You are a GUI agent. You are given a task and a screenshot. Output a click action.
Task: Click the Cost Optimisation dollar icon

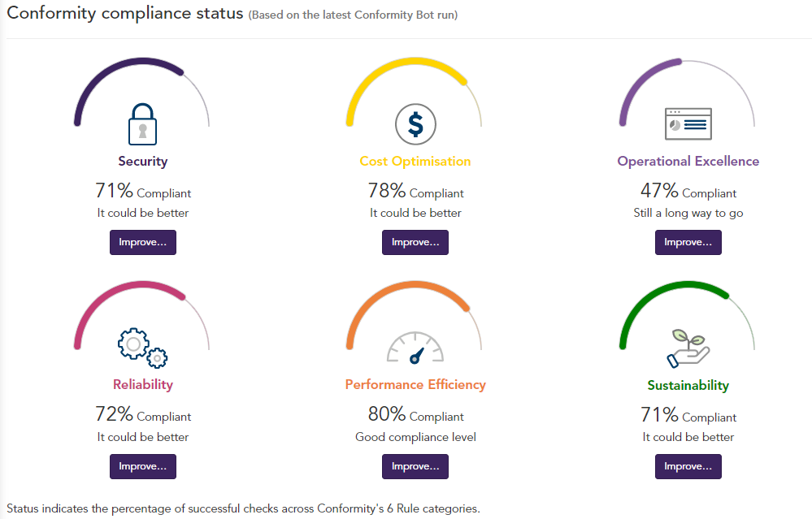pos(415,124)
